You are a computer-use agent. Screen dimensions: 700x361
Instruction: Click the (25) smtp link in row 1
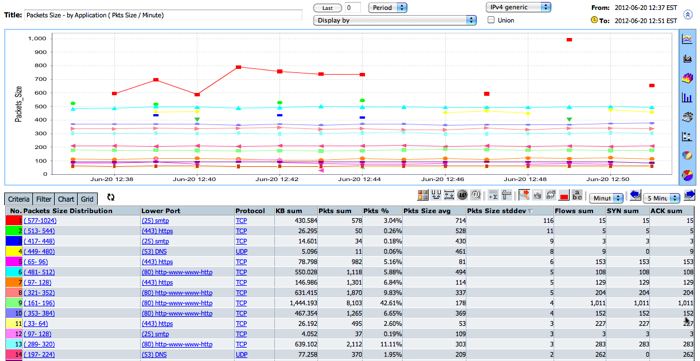pyautogui.click(x=155, y=220)
